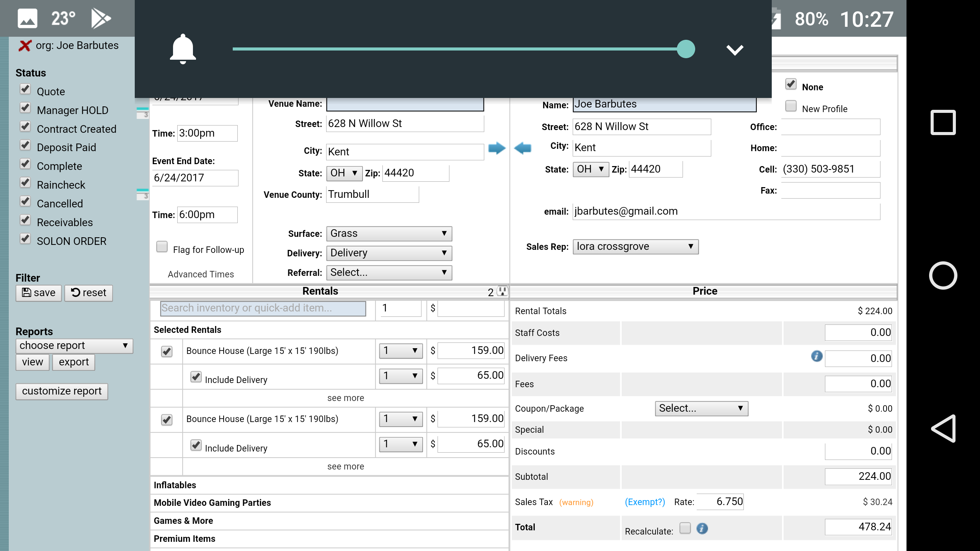Click the Delivery Fees info icon
The width and height of the screenshot is (980, 551).
(816, 356)
